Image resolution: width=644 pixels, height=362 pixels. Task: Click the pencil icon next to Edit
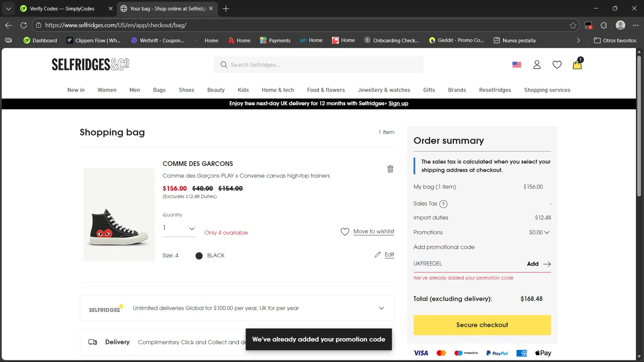click(x=377, y=255)
